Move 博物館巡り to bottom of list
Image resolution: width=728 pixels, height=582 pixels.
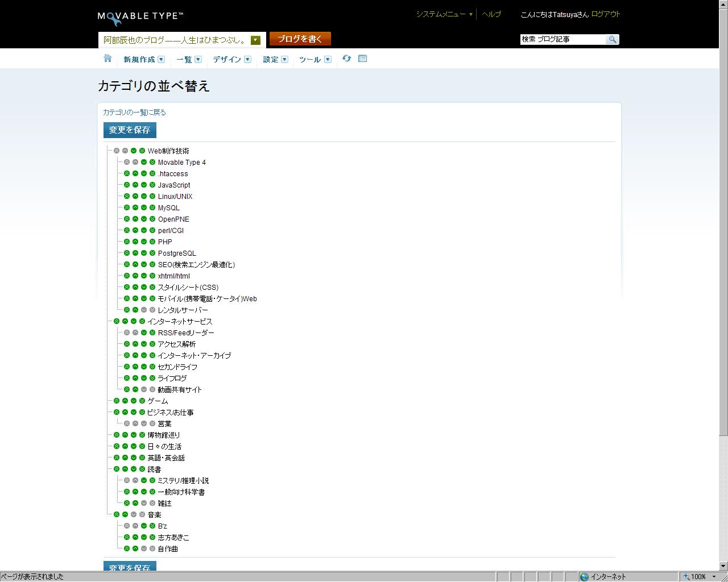point(142,435)
